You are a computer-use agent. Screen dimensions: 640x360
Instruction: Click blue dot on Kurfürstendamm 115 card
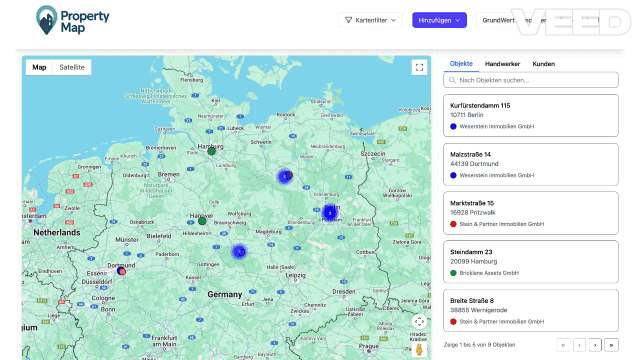(453, 127)
